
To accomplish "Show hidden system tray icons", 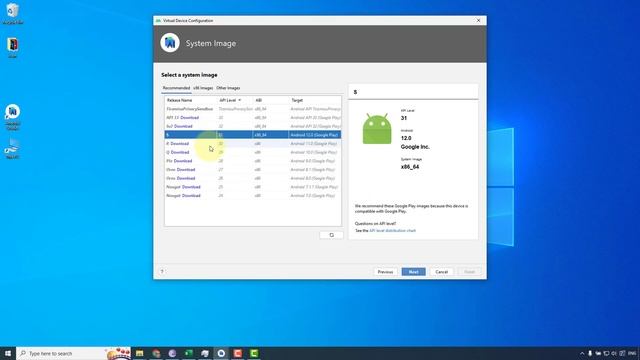I will (582, 353).
